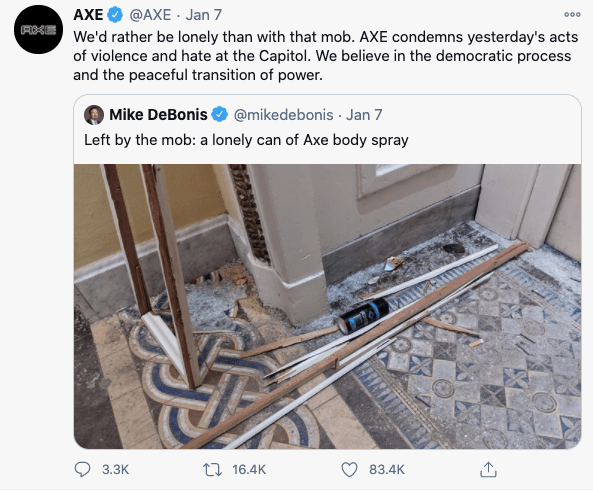This screenshot has height=491, width=593.
Task: Click AXE's blue verified badge
Action: point(115,15)
